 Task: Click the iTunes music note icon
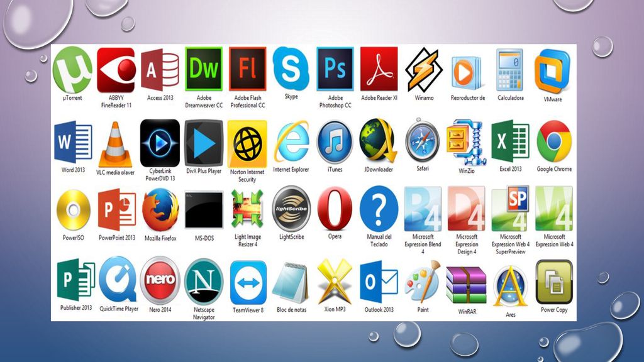335,142
